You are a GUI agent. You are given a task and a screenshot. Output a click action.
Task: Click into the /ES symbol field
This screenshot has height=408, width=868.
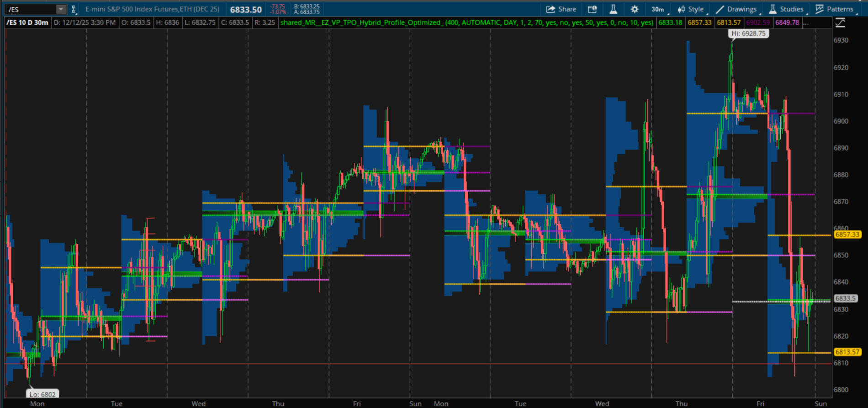[30, 9]
